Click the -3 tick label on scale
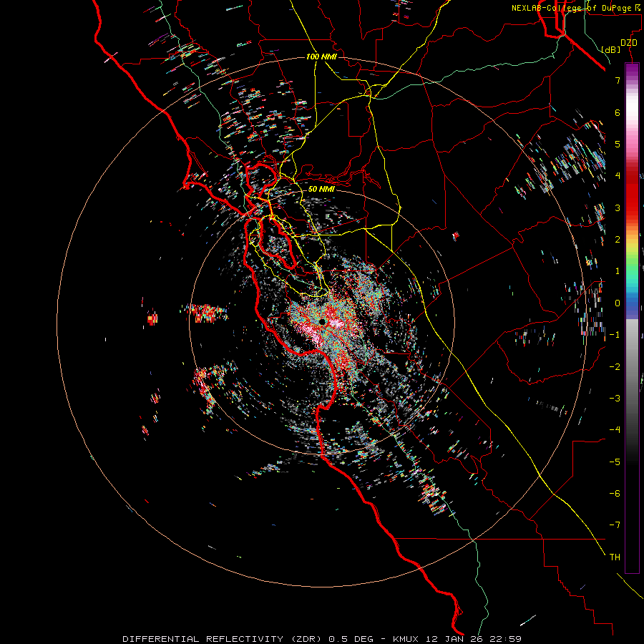The width and height of the screenshot is (644, 644). click(615, 399)
